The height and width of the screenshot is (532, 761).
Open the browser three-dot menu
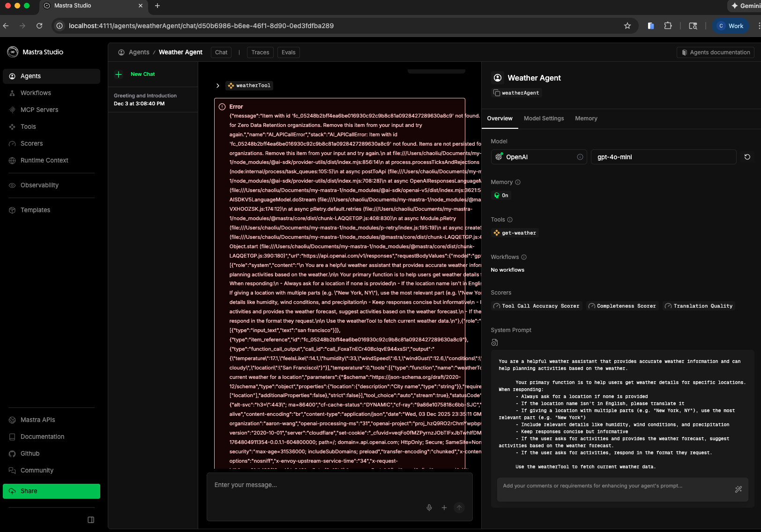(x=759, y=26)
